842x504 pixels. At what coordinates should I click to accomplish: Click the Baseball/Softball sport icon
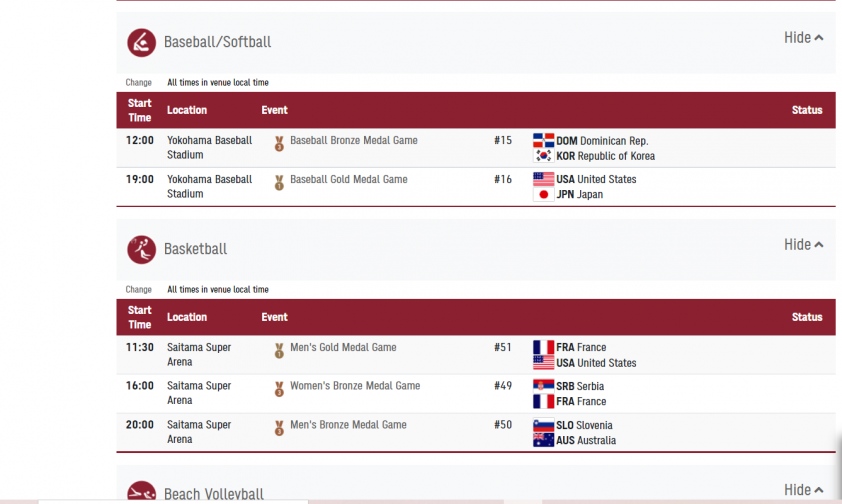click(x=141, y=42)
